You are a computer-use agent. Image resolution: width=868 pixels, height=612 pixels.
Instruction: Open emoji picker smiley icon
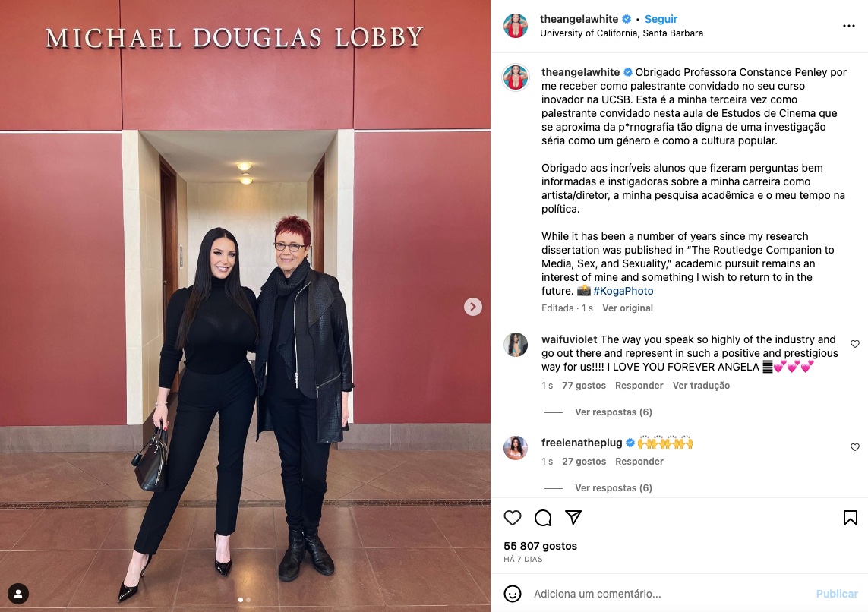tap(513, 594)
